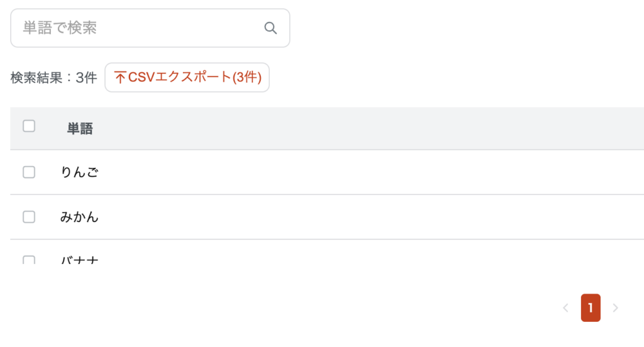Choose the バナナ word entry

pyautogui.click(x=80, y=260)
